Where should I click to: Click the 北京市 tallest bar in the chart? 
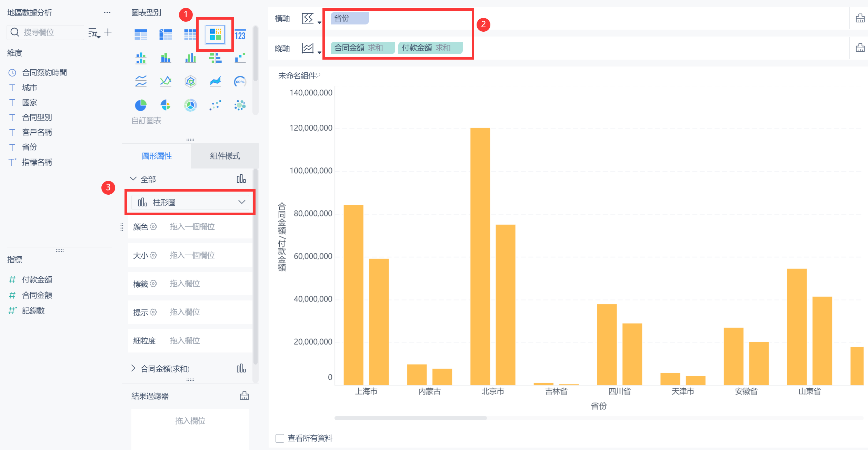pos(480,256)
